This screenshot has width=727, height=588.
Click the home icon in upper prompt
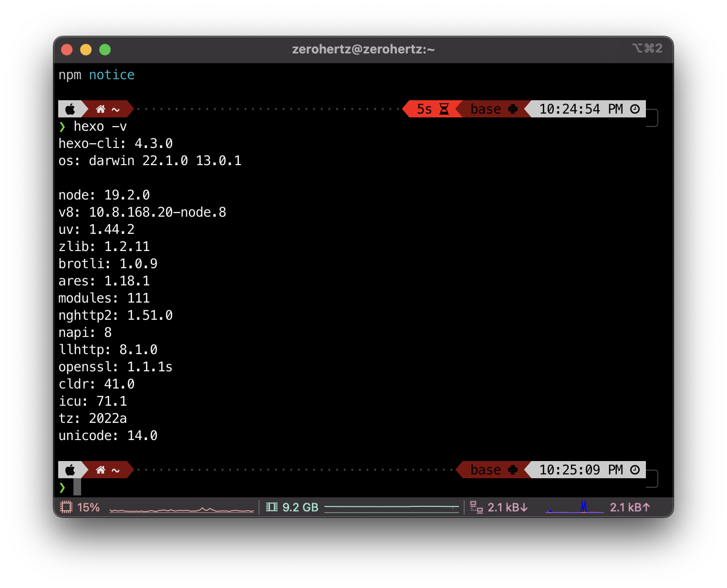[x=100, y=109]
